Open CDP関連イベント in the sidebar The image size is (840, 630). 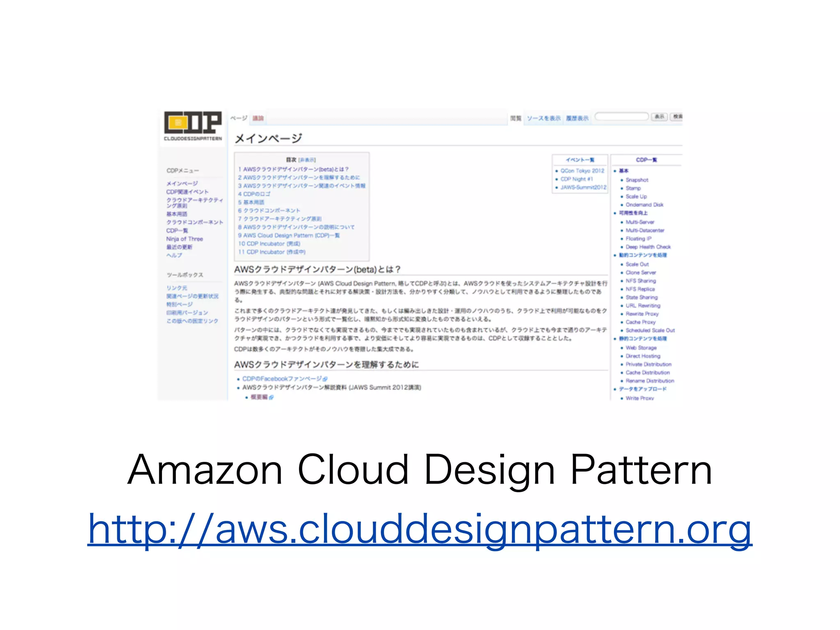187,192
